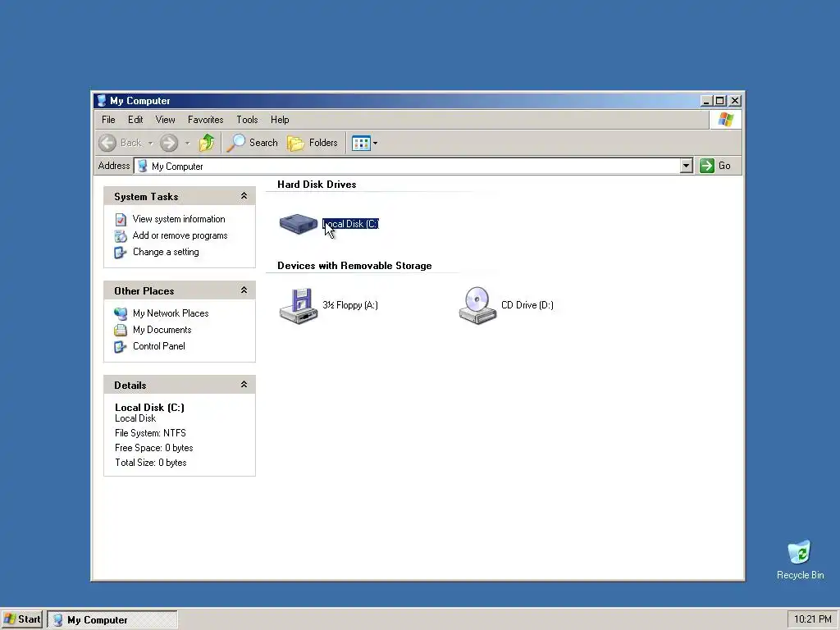
Task: Open My Documents link
Action: (x=162, y=330)
